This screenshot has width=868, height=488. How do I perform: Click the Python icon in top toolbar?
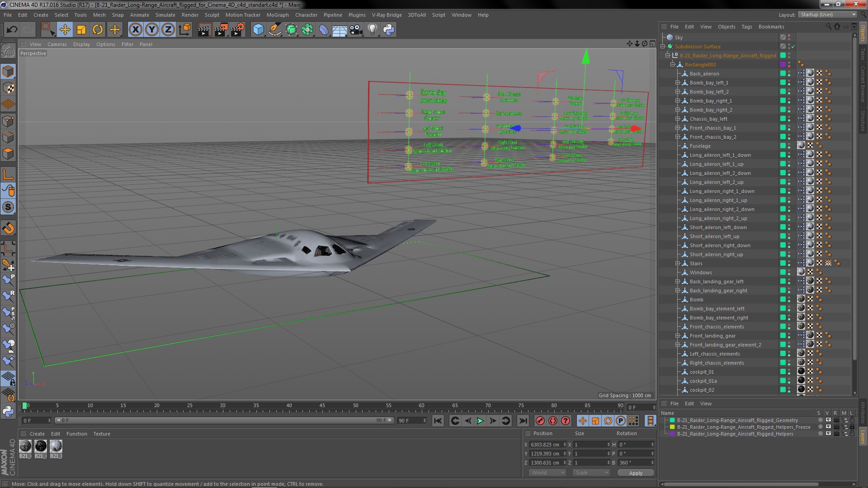click(389, 30)
